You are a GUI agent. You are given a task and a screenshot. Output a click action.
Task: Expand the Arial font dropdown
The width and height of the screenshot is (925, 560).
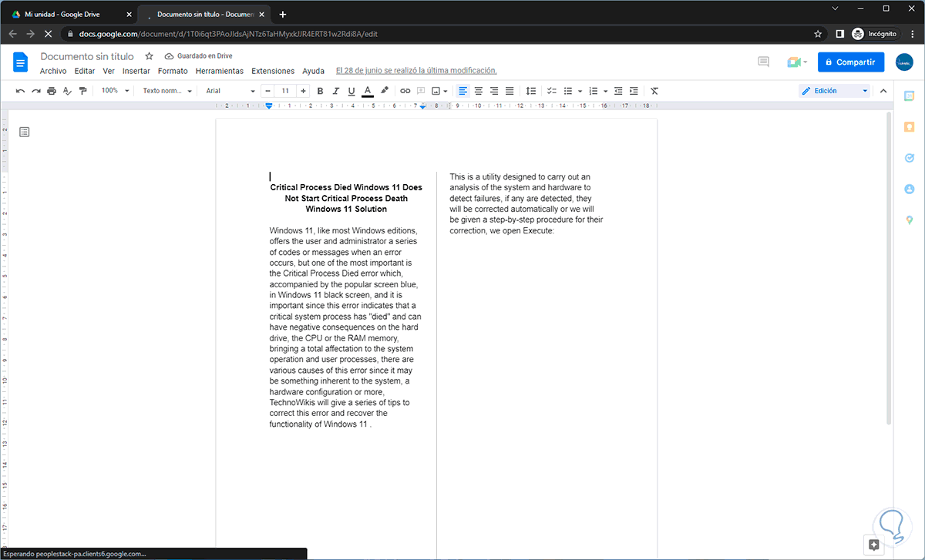click(x=229, y=91)
